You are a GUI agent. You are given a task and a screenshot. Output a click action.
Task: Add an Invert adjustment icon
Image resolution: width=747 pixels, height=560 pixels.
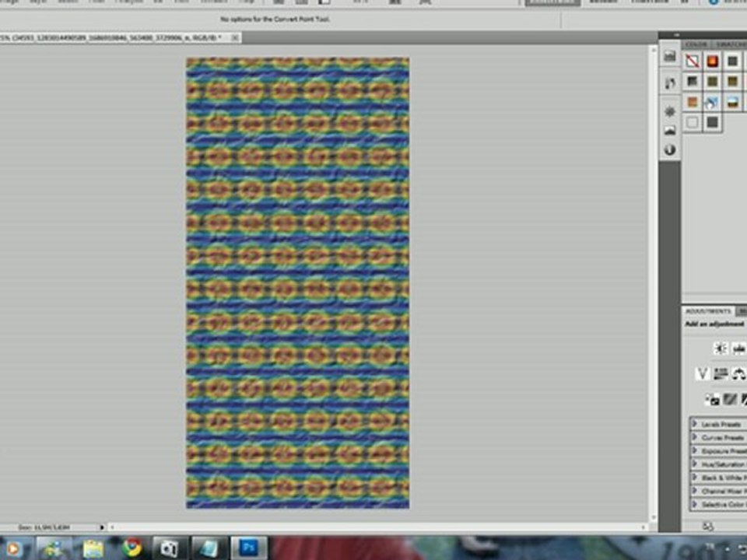pyautogui.click(x=712, y=399)
